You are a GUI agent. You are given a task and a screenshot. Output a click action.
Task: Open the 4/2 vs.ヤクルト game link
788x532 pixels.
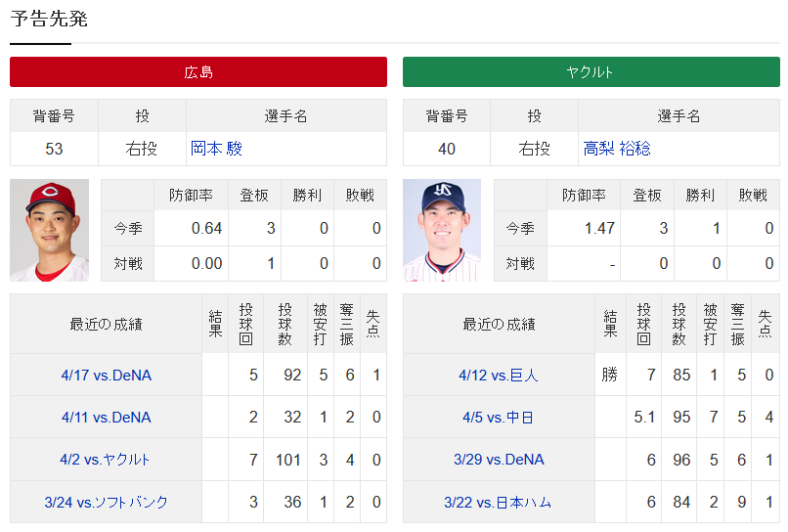click(x=107, y=460)
